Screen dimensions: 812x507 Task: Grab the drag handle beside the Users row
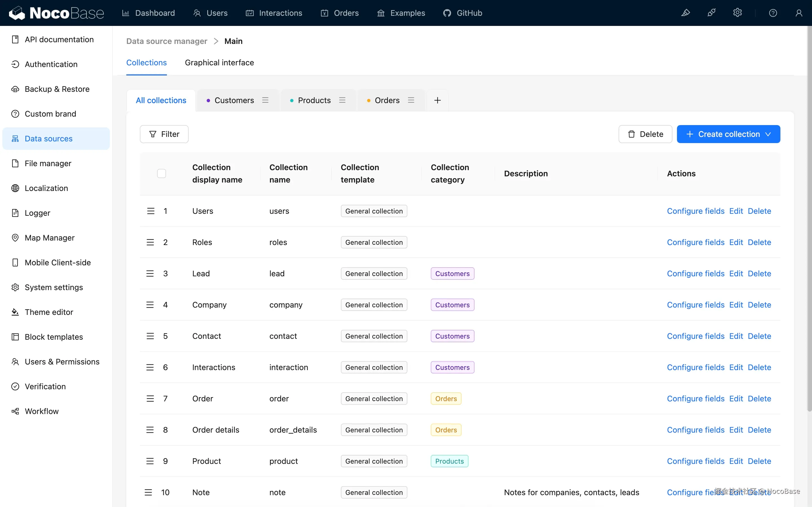click(x=150, y=211)
